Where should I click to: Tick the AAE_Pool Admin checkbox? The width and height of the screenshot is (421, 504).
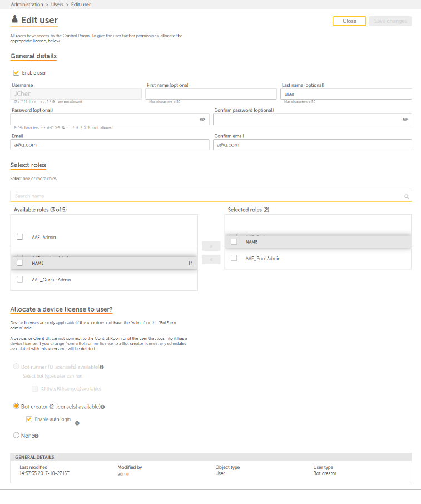click(x=234, y=258)
